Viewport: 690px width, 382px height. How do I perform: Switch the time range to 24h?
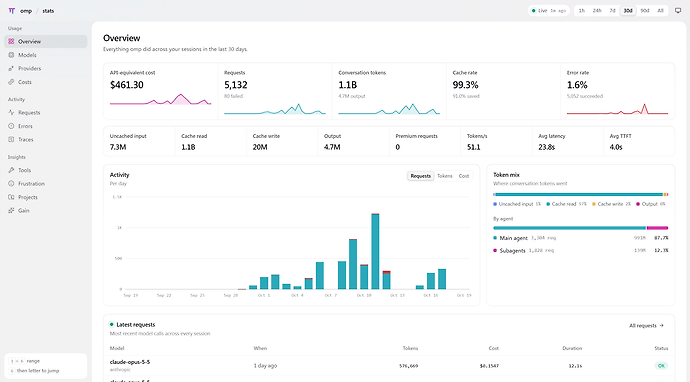click(x=597, y=11)
